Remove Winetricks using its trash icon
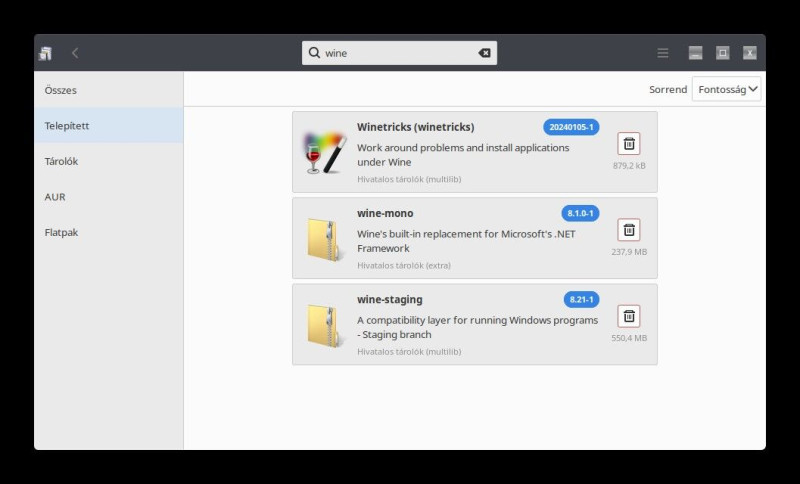 [x=629, y=144]
